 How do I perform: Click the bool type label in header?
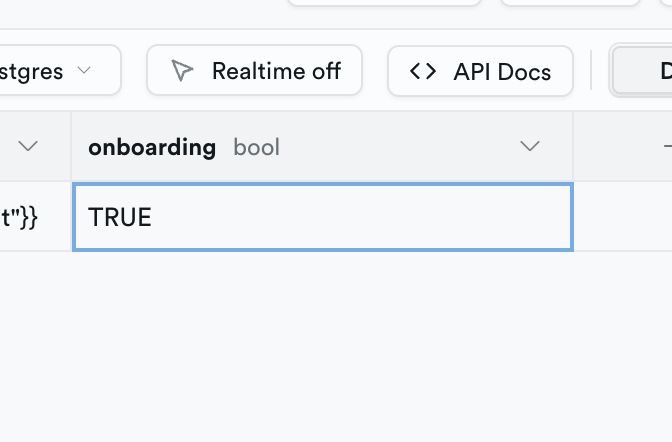pos(256,147)
